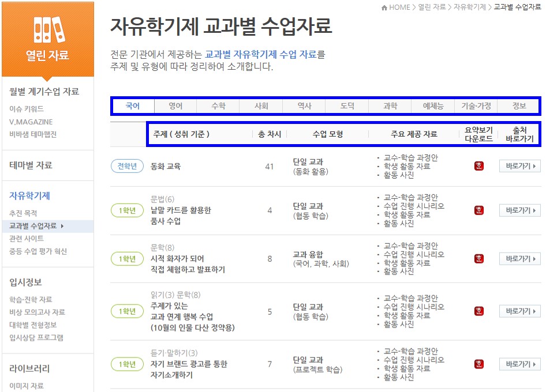Download summary for 주제가 있는 교과 연계 행복 수업

click(x=479, y=311)
